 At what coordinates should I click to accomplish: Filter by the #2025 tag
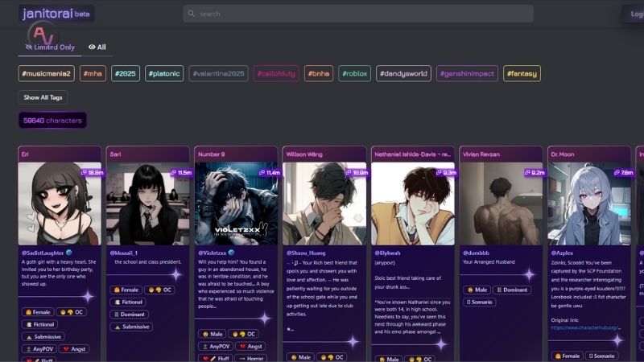point(126,73)
